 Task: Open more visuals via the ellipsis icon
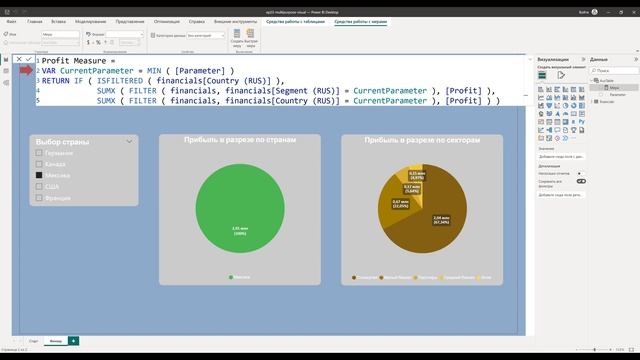pyautogui.click(x=573, y=138)
